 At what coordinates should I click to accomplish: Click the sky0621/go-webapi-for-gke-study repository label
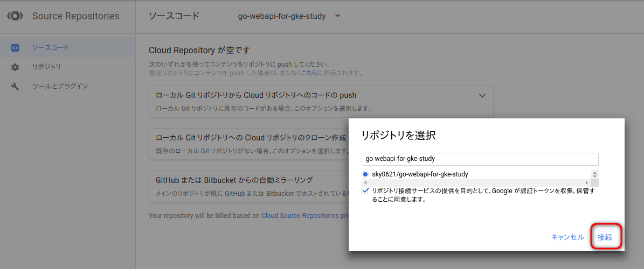point(420,174)
